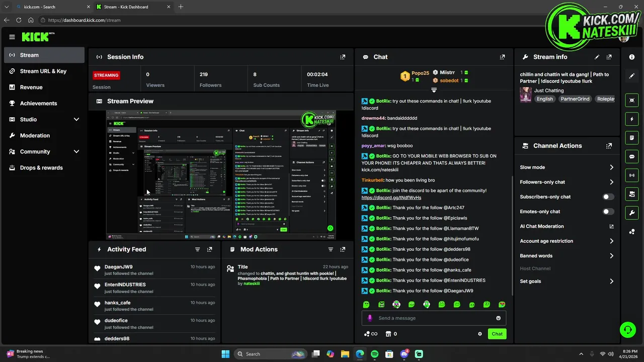Open Set goals options

567,282
